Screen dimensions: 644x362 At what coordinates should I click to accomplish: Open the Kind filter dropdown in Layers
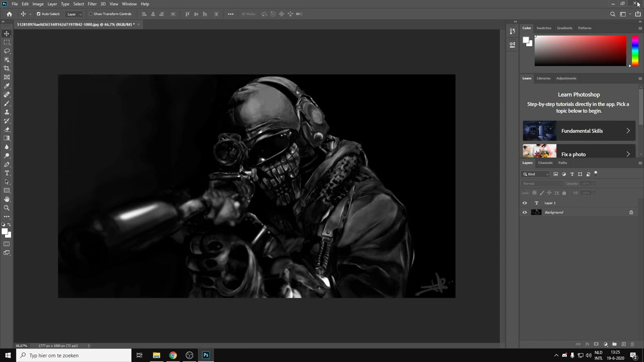(536, 174)
